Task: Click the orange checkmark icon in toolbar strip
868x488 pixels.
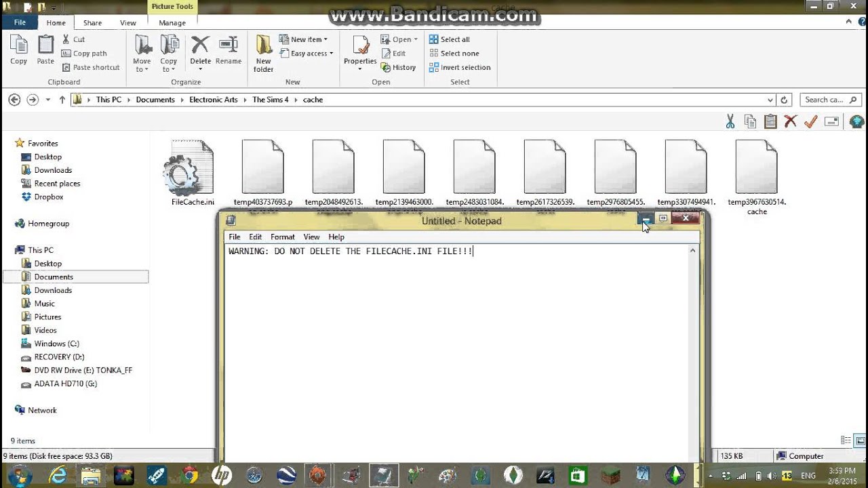Action: pyautogui.click(x=810, y=121)
